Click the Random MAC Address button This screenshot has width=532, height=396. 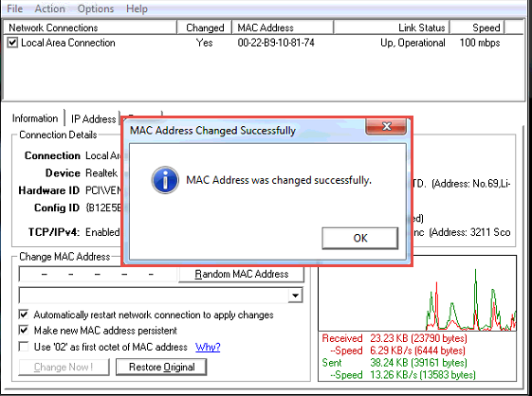(241, 274)
